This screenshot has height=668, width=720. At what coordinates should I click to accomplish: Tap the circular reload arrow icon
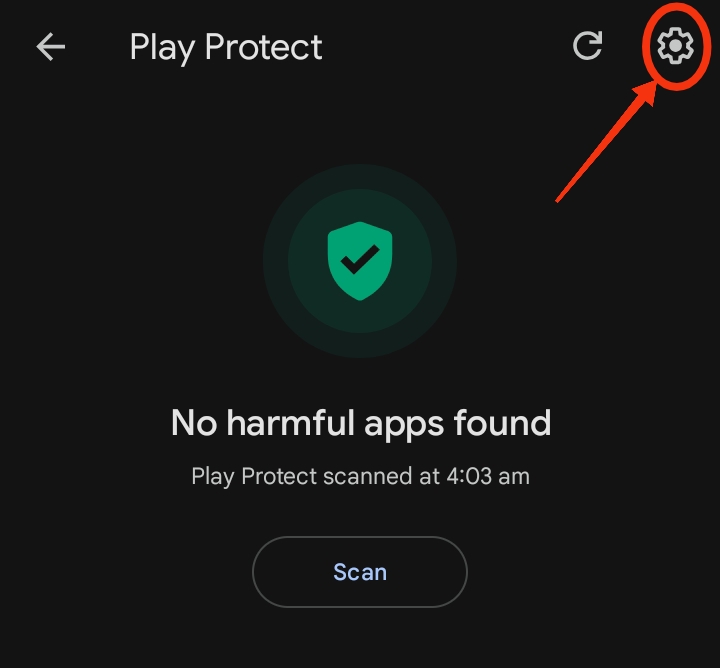coord(587,45)
